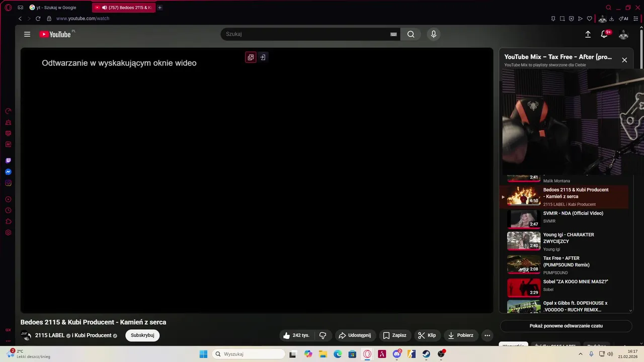Take a snapshot with the Opera snapshot icon
644x362 pixels.
(562, 19)
